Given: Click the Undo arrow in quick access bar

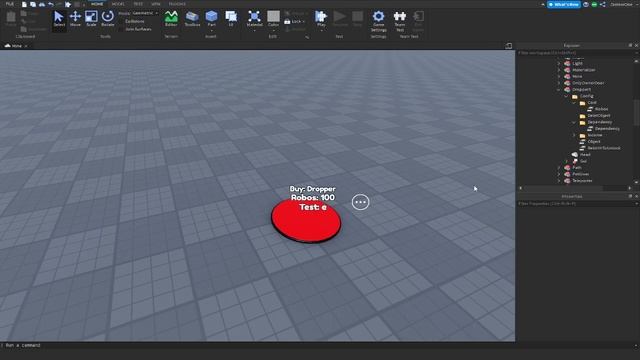Looking at the screenshot, I should pos(51,4).
